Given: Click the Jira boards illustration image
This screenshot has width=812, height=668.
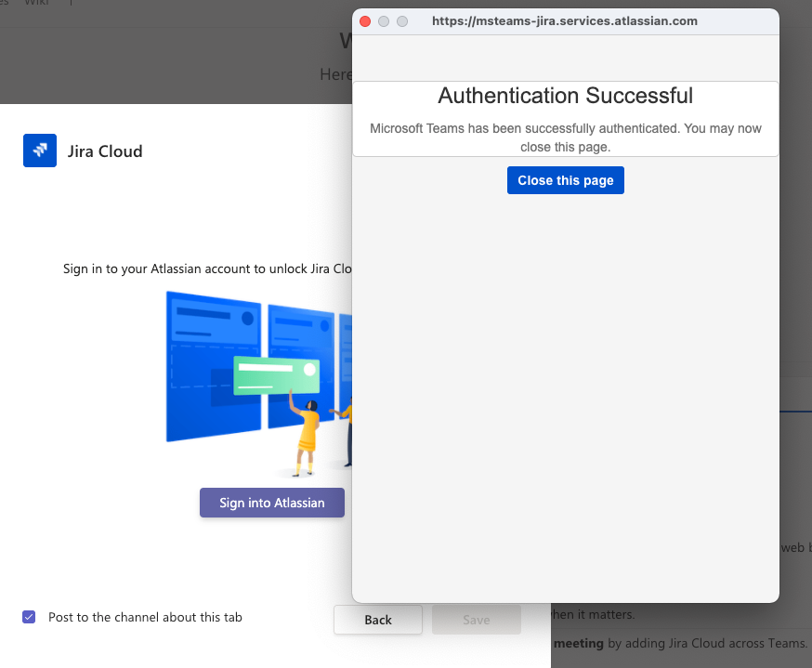Looking at the screenshot, I should click(259, 383).
